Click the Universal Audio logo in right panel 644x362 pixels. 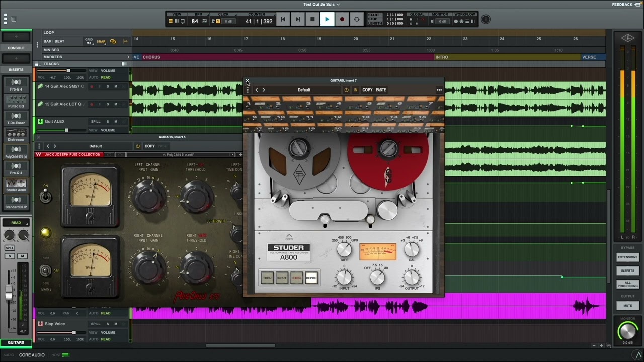coord(627,38)
